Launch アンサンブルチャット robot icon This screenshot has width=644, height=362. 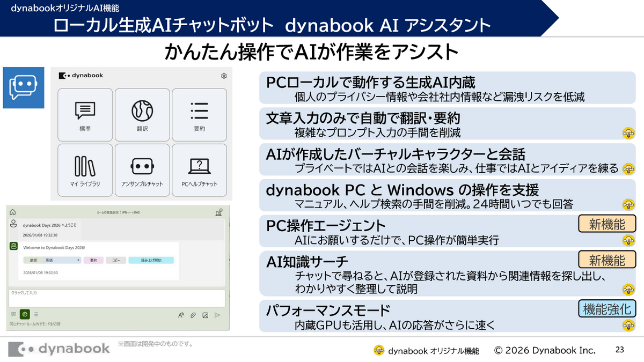pyautogui.click(x=142, y=170)
